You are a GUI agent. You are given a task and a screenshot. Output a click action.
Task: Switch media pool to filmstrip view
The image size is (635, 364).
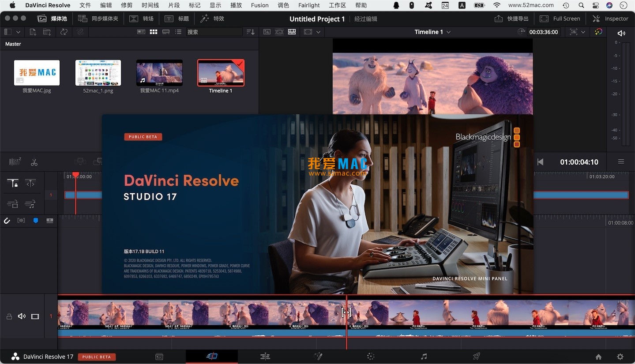pos(166,32)
